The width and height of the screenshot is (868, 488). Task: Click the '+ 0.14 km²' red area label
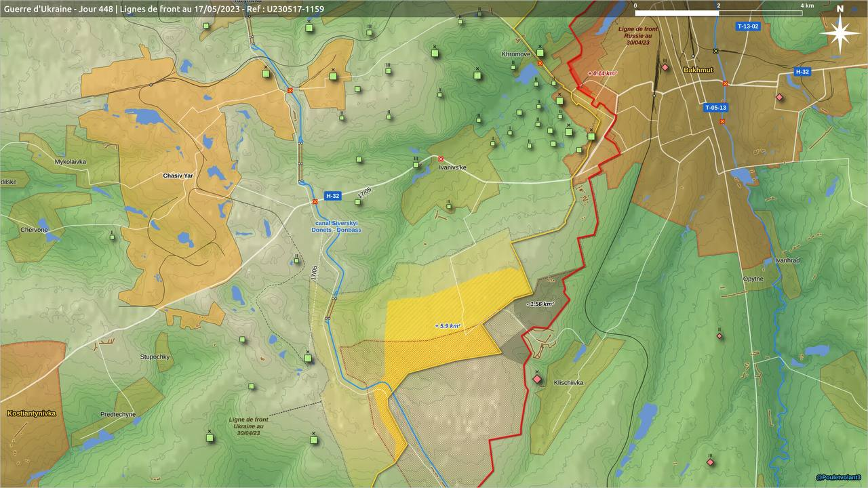pyautogui.click(x=601, y=73)
